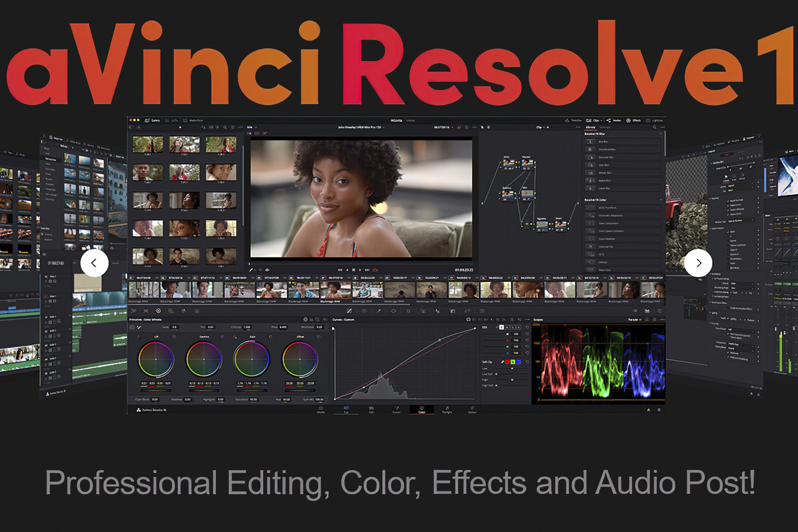Jump to the next clip in viewer

tap(367, 270)
